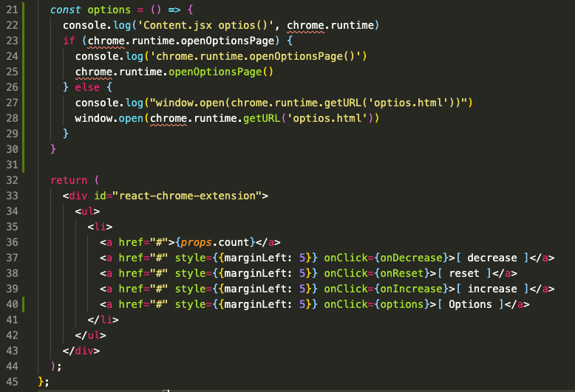Click the 'options' name on line 21
Screen dimensions: 575x392
(x=109, y=10)
